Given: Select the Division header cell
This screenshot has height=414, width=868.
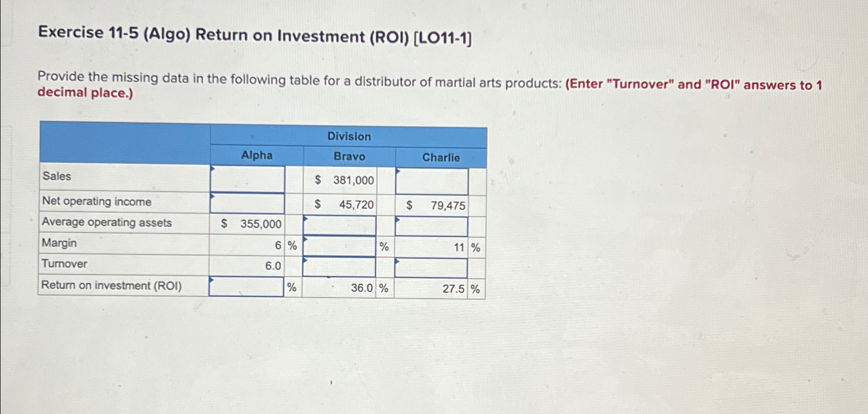Looking at the screenshot, I should pyautogui.click(x=349, y=136).
